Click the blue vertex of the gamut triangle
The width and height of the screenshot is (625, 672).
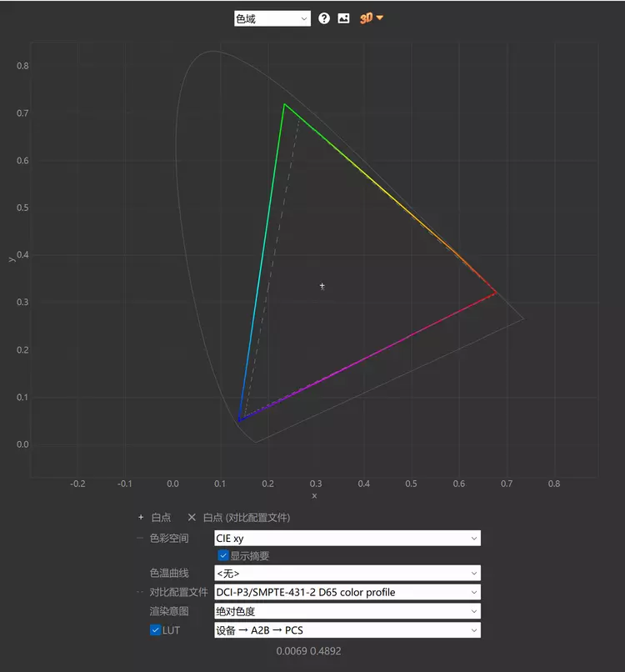tap(239, 420)
